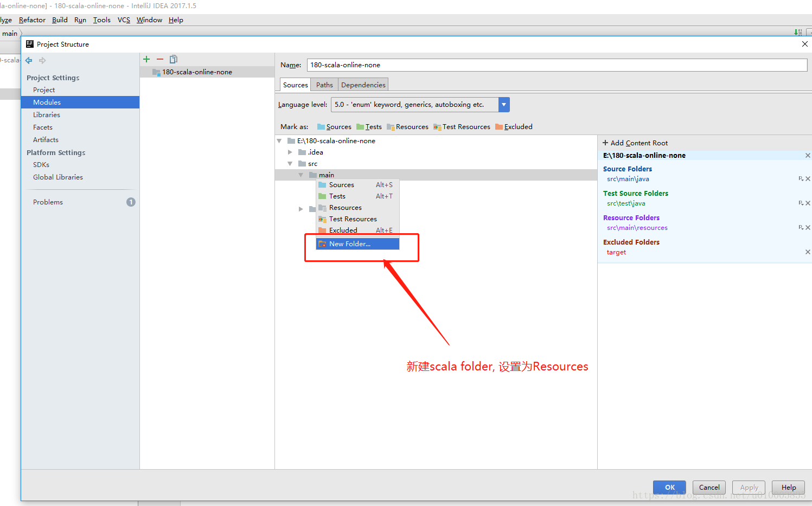The image size is (812, 506).
Task: Click the Problems count badge
Action: (131, 202)
